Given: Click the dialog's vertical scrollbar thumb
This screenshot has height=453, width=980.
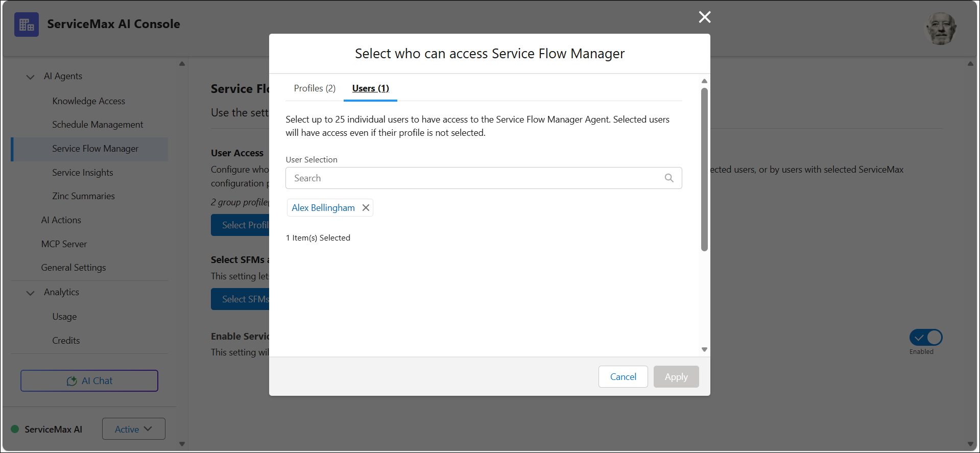Looking at the screenshot, I should coord(704,170).
